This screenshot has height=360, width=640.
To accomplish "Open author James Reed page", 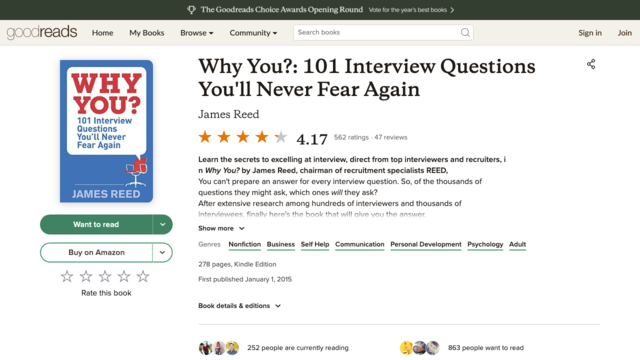I will pyautogui.click(x=229, y=114).
